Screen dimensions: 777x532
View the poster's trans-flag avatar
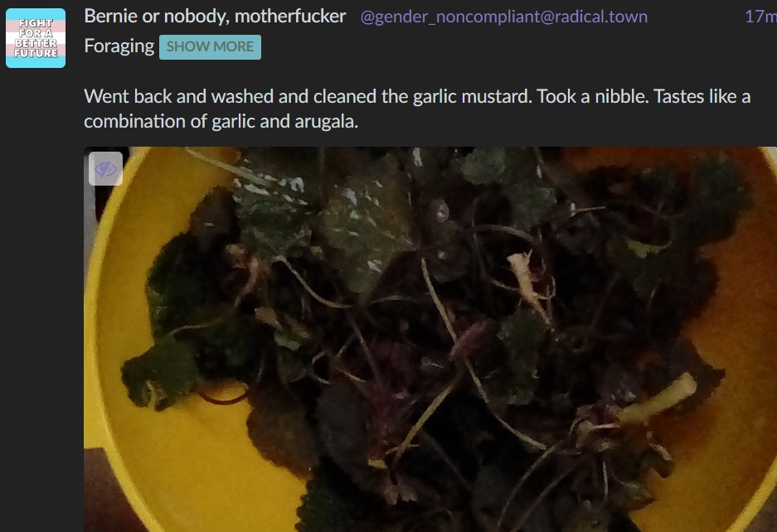pyautogui.click(x=36, y=38)
